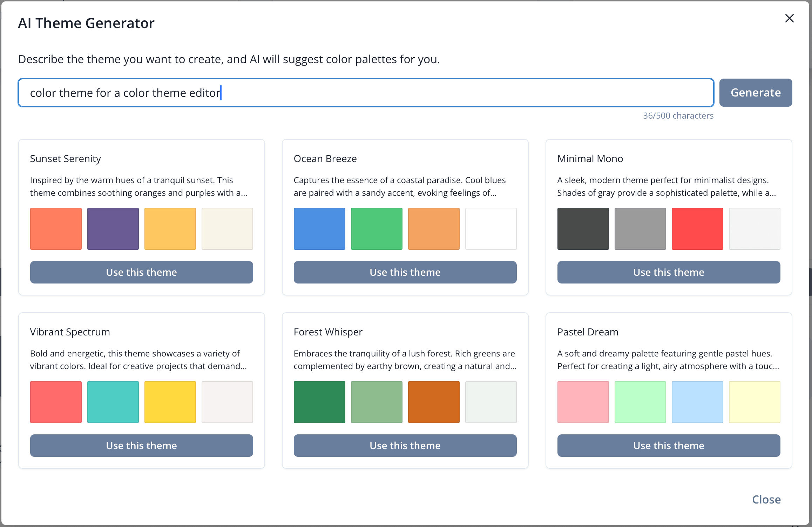Click the Close link at bottom
Image resolution: width=812 pixels, height=527 pixels.
coord(766,499)
